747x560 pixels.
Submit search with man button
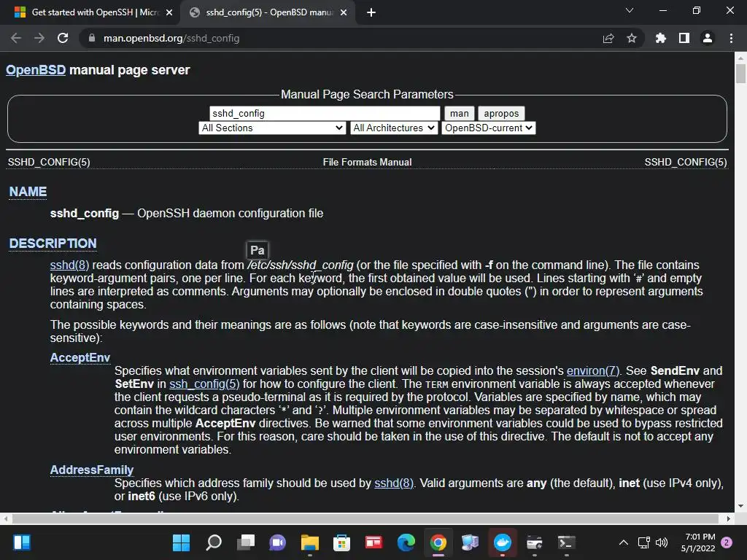point(460,113)
